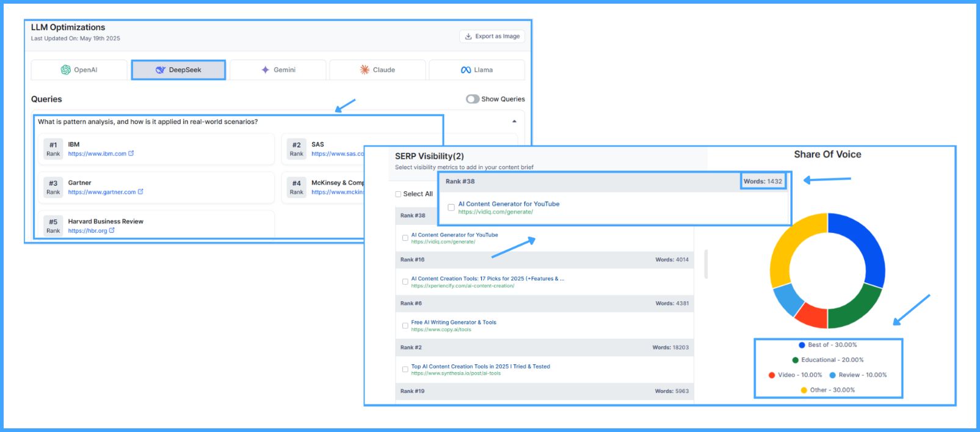Click the #3 Rank badge beside Gartner

pyautogui.click(x=53, y=187)
